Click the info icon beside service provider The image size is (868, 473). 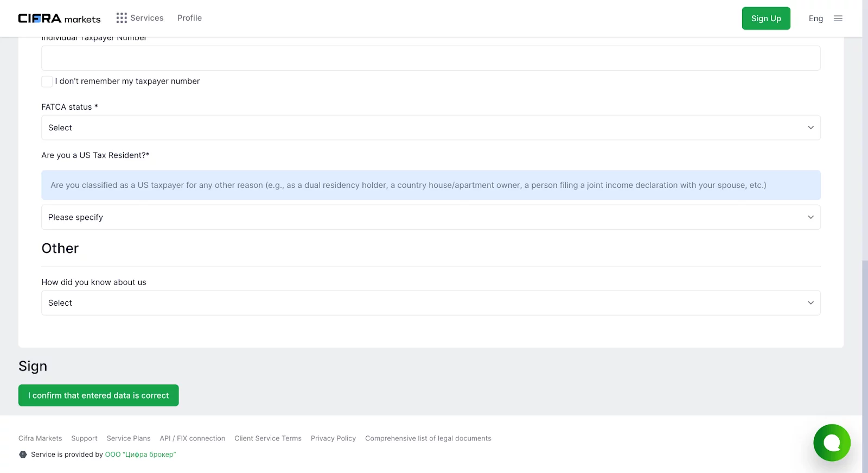click(x=23, y=455)
